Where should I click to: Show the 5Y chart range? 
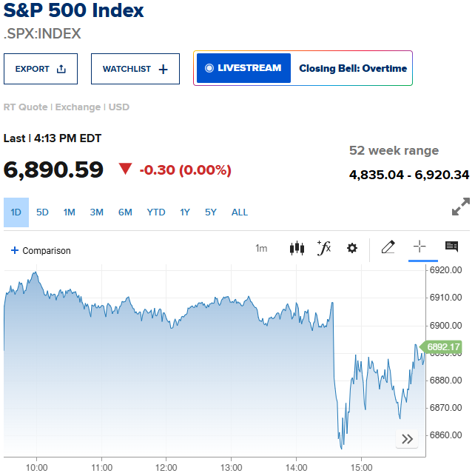[x=211, y=212]
